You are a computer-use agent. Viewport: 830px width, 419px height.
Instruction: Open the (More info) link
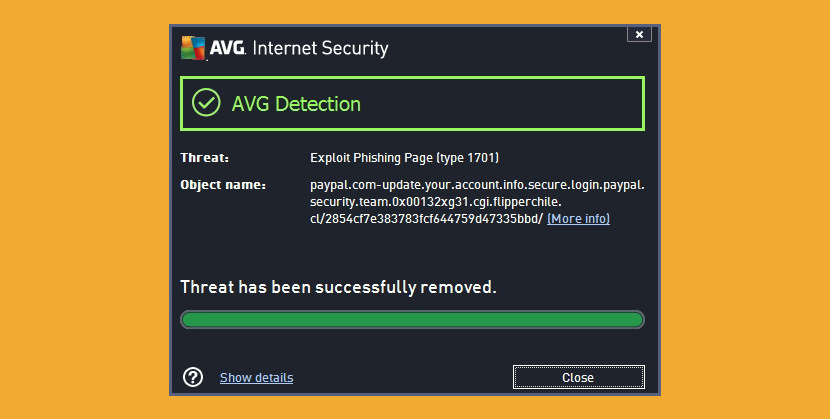(578, 218)
